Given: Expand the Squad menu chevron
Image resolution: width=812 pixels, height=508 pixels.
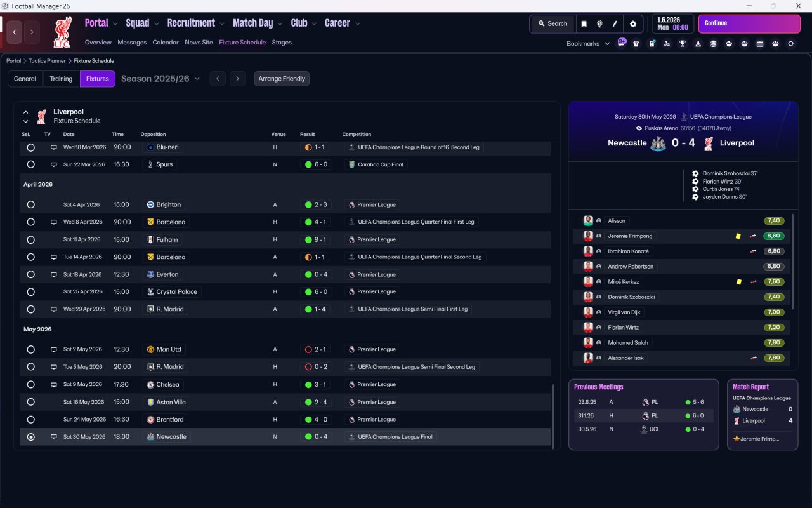Looking at the screenshot, I should point(156,23).
